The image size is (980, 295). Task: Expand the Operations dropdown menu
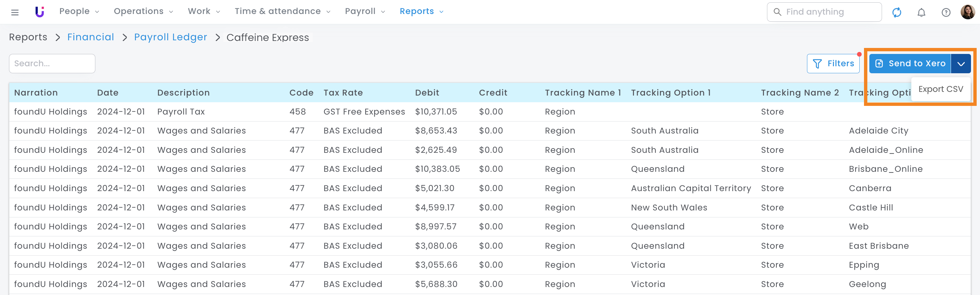(143, 11)
